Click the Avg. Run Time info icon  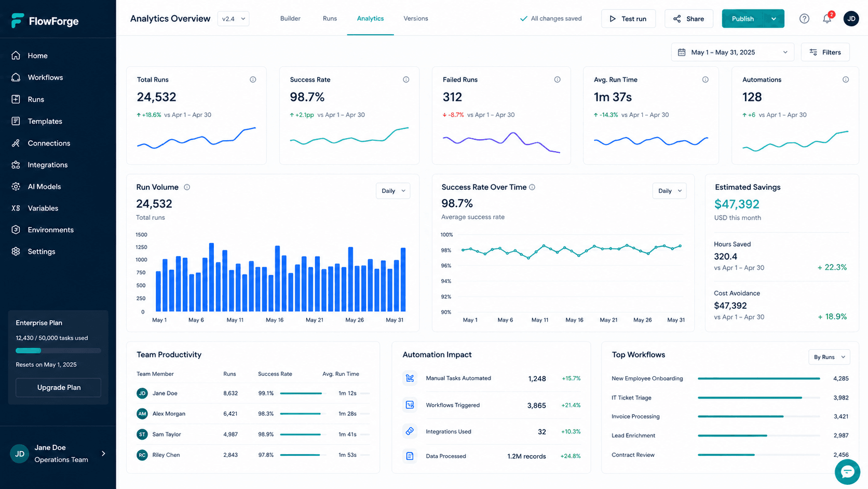tap(705, 80)
